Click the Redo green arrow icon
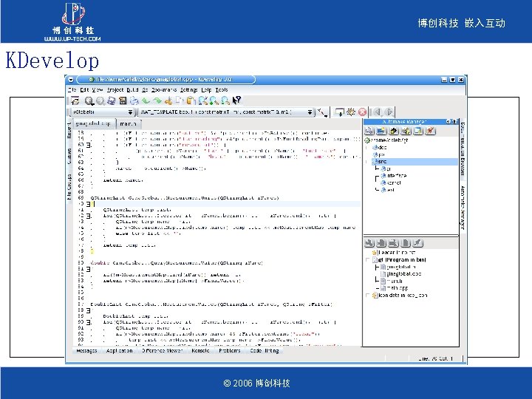Image resolution: width=532 pixels, height=399 pixels. [157, 100]
